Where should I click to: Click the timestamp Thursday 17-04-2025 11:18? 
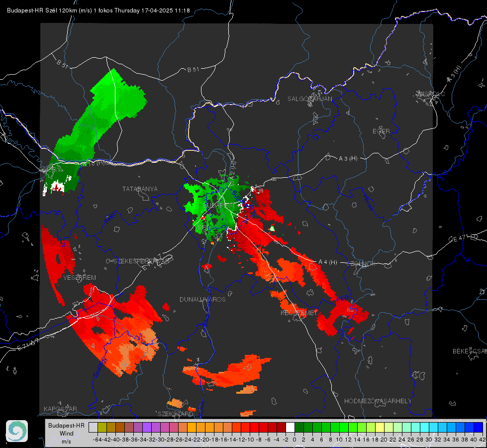[x=152, y=10]
